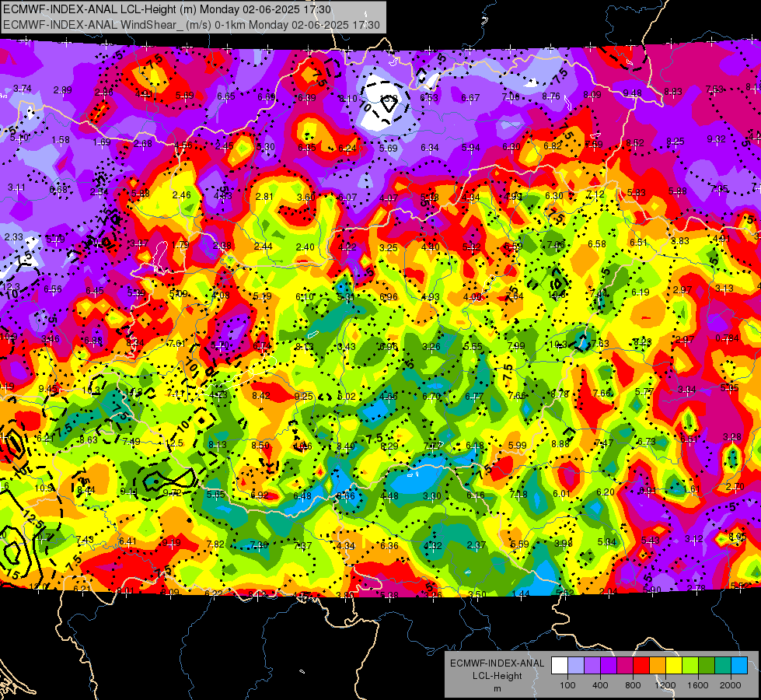Click the map value 8.29
The width and height of the screenshot is (761, 700).
[389, 446]
